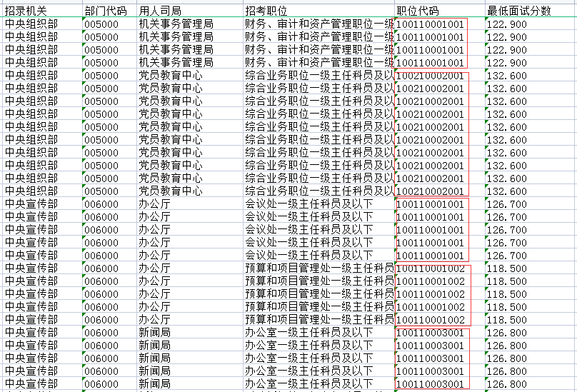Select the first 126.700 score cell
The width and height of the screenshot is (577, 392).
click(x=531, y=204)
